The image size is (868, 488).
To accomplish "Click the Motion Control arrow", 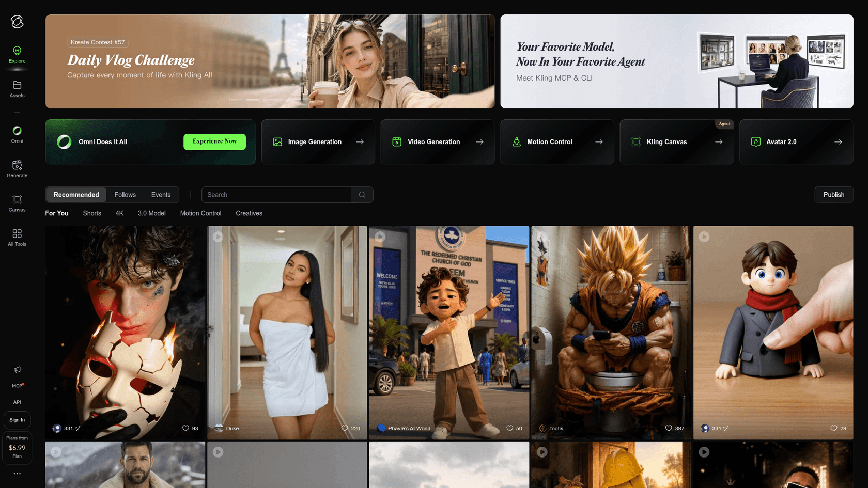I will click(x=599, y=142).
